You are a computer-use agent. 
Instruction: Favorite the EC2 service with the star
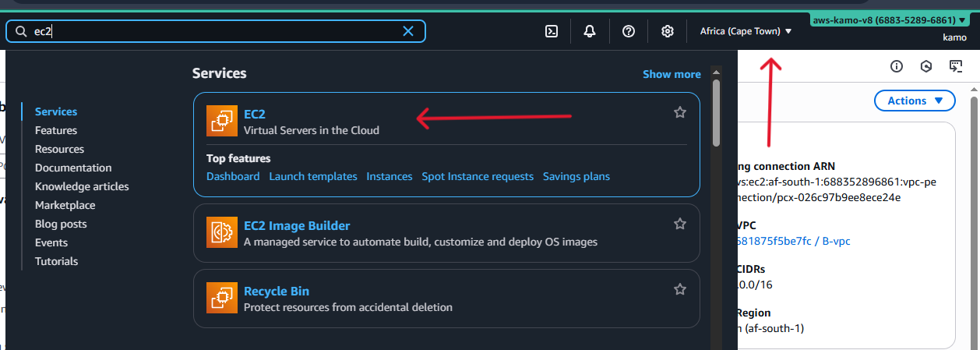tap(680, 112)
